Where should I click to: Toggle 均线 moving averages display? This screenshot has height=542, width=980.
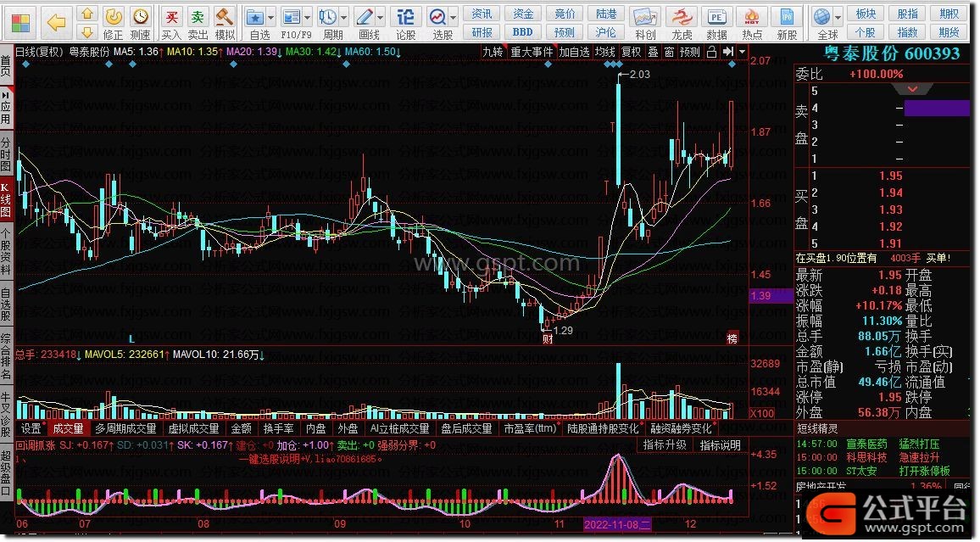click(605, 52)
